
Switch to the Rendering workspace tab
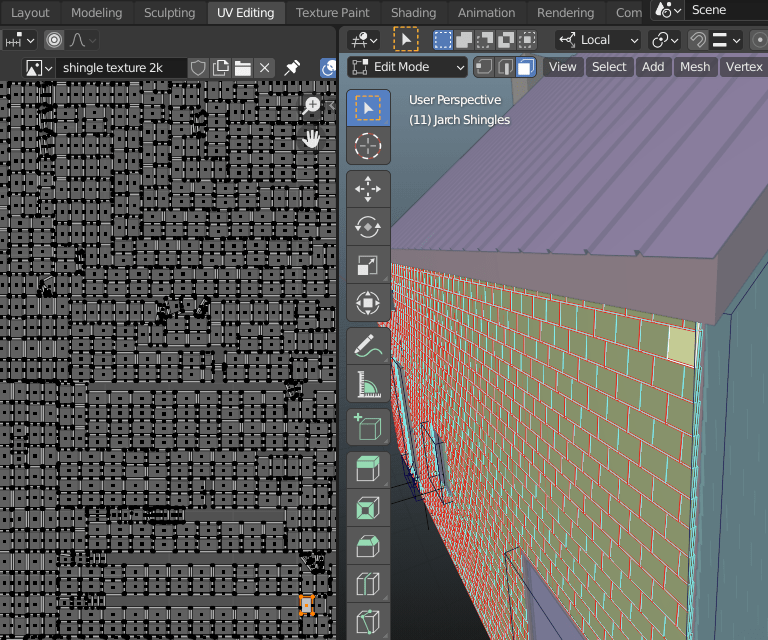click(x=565, y=13)
